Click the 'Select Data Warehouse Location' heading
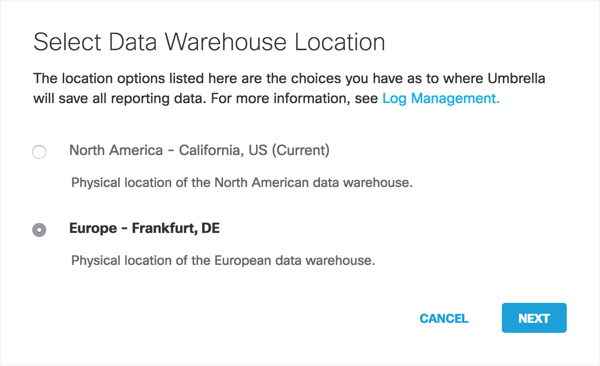This screenshot has width=600, height=366. pos(209,42)
